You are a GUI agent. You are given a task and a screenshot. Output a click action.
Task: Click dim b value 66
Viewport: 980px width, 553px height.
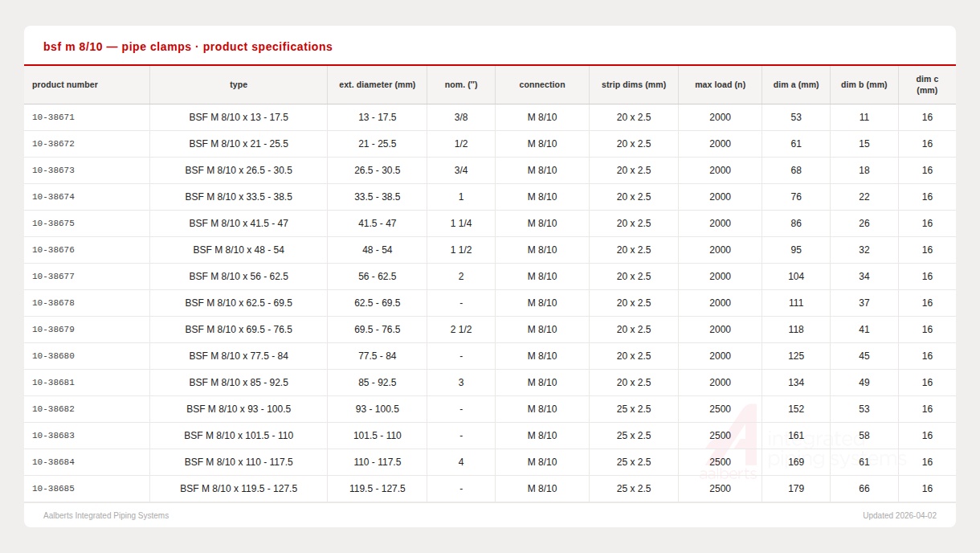click(864, 489)
